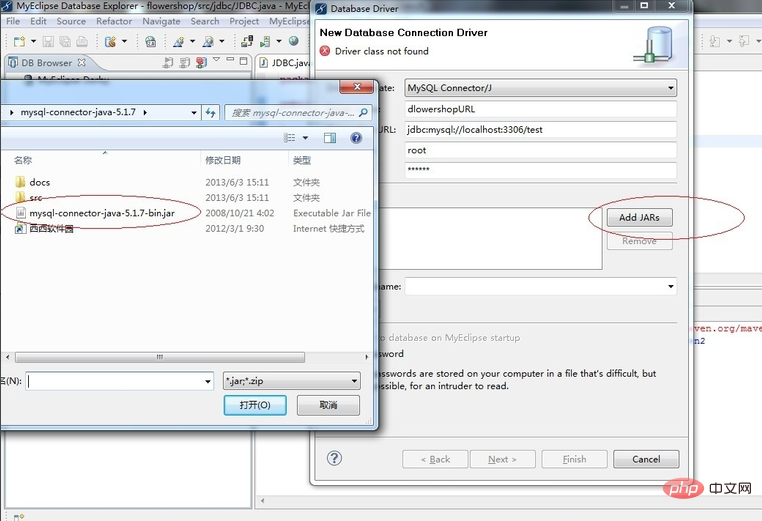Open the file type filter *.jar;*.zip dropdown
Image resolution: width=762 pixels, height=521 pixels.
[x=354, y=381]
